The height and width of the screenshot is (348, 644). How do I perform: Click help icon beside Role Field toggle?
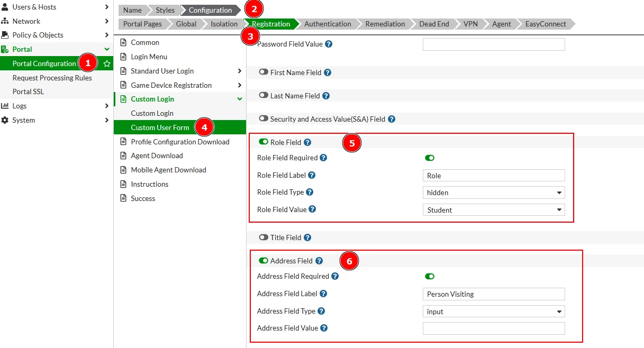(x=307, y=142)
